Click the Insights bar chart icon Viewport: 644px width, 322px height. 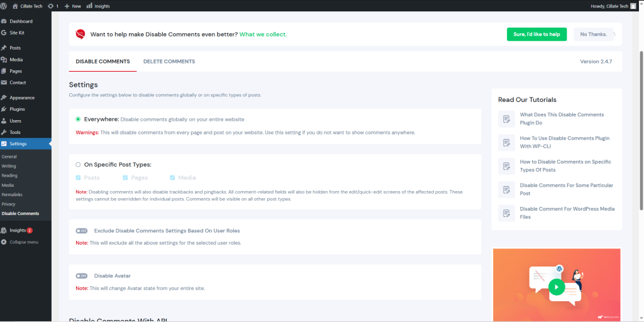coord(89,6)
